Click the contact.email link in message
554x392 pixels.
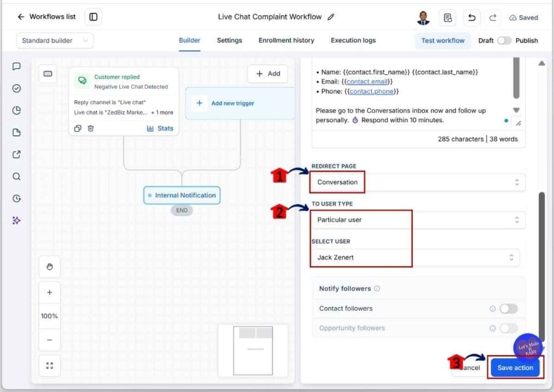[367, 82]
